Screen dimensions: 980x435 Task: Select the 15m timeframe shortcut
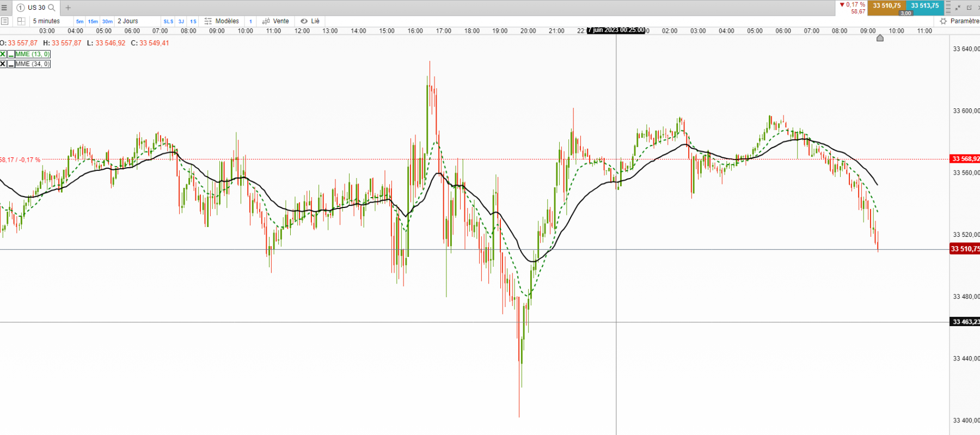point(93,22)
